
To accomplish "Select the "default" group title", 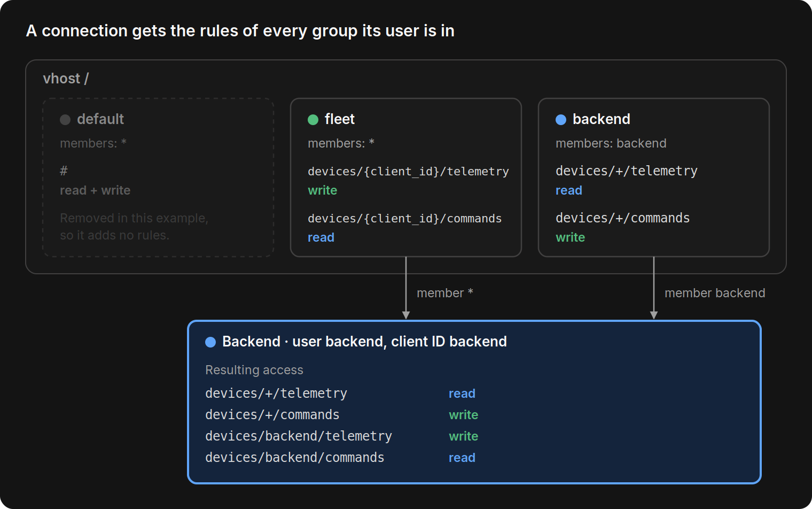I will tap(100, 119).
